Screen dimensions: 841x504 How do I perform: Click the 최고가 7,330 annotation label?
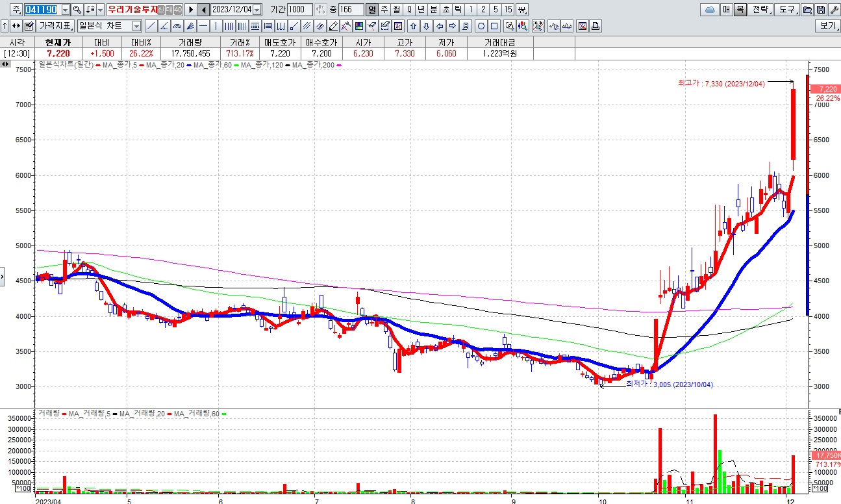coord(723,82)
